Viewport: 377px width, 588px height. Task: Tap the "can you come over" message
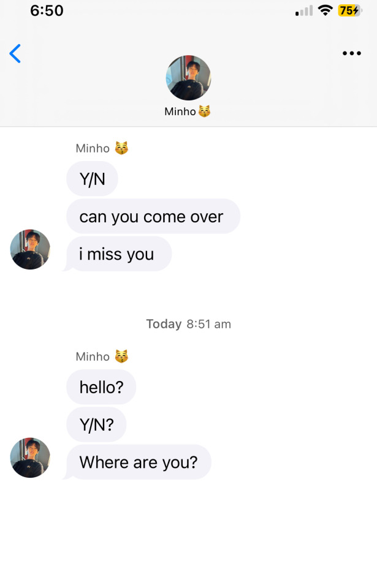153,216
